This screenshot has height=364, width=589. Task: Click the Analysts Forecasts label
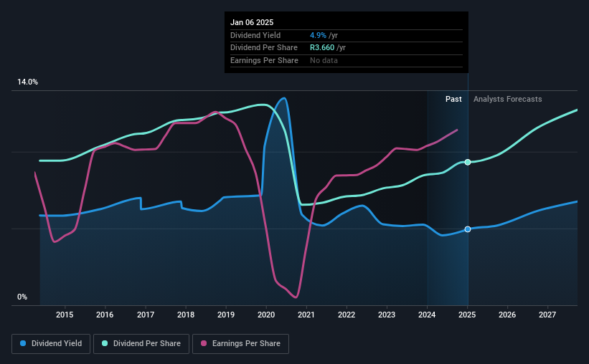tap(507, 99)
